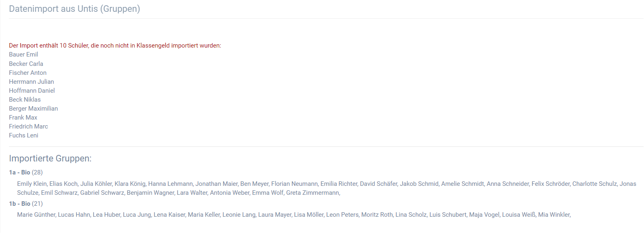Click on Berger Maximilian
This screenshot has height=233, width=644.
33,109
